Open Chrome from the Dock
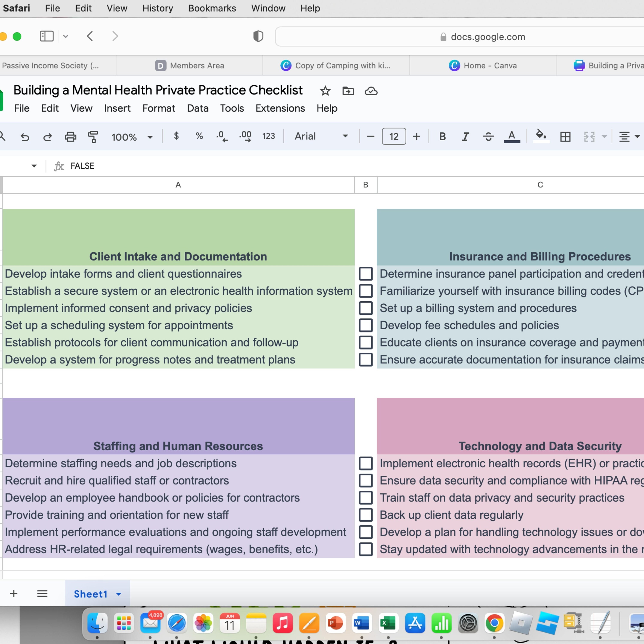This screenshot has width=644, height=644. (x=494, y=623)
